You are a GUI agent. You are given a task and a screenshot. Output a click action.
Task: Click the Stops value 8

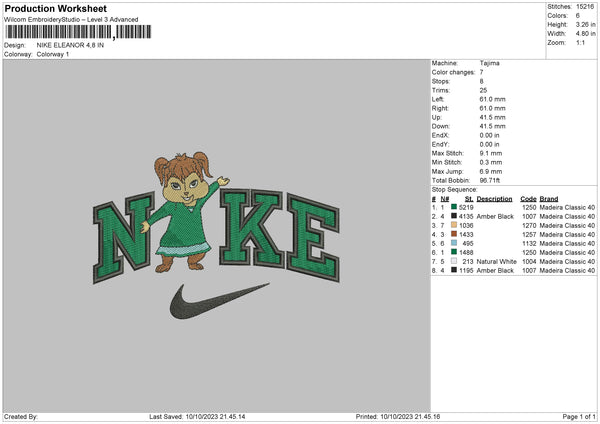[x=481, y=81]
